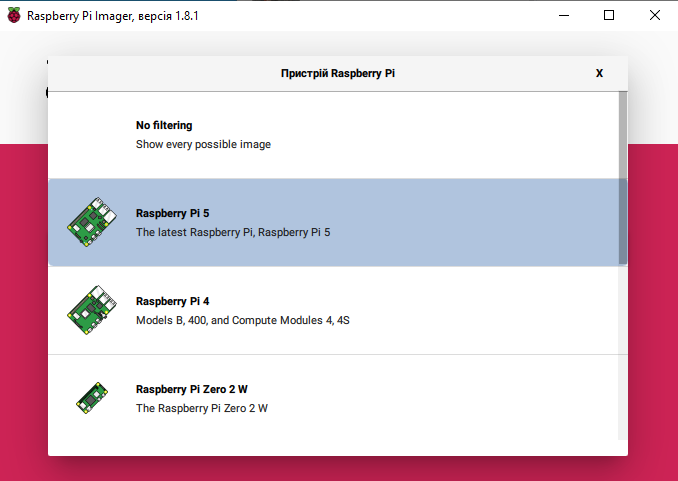Screen dimensions: 678x481
Task: Click 'Show every possible image' description
Action: pyautogui.click(x=203, y=144)
